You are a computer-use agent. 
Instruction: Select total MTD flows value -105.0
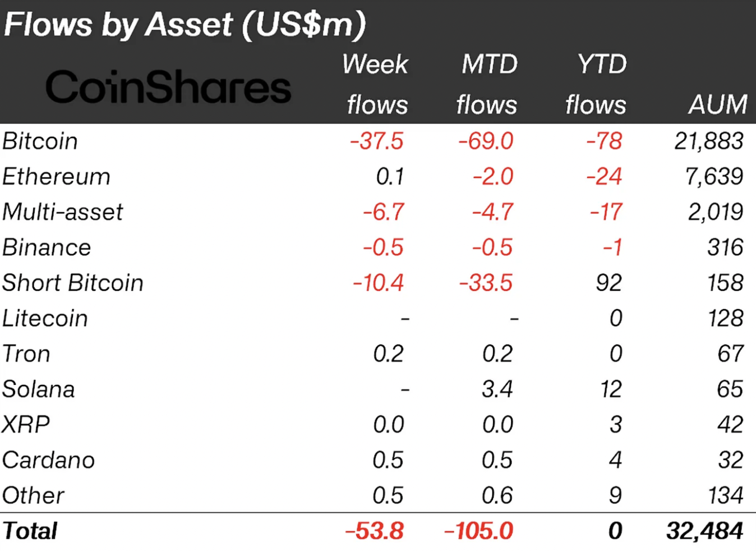(478, 531)
